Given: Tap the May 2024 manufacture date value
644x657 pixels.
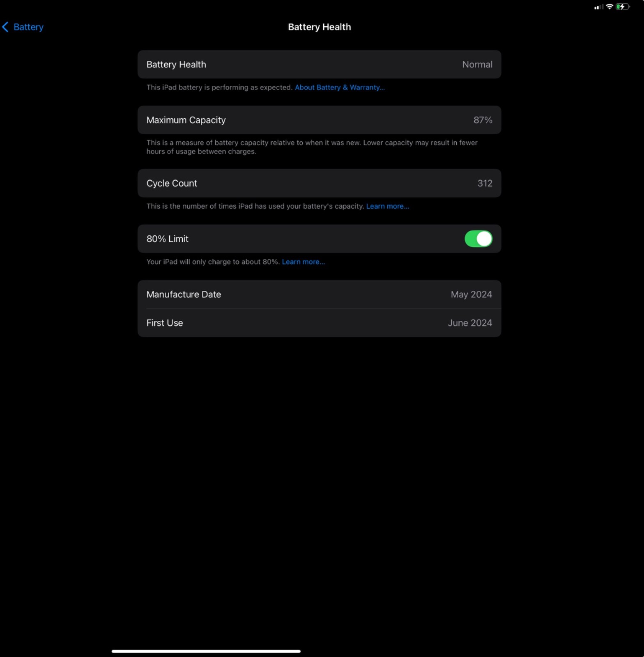Looking at the screenshot, I should tap(471, 294).
